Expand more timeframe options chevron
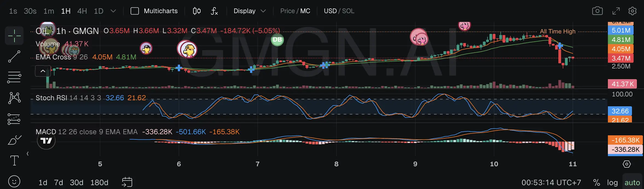The image size is (644, 189). [113, 11]
